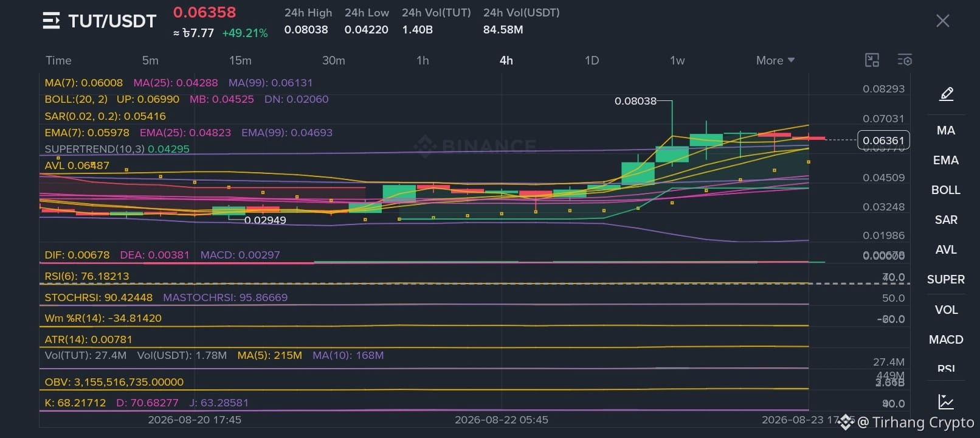
Task: Switch to the 1w interval
Action: click(x=677, y=60)
